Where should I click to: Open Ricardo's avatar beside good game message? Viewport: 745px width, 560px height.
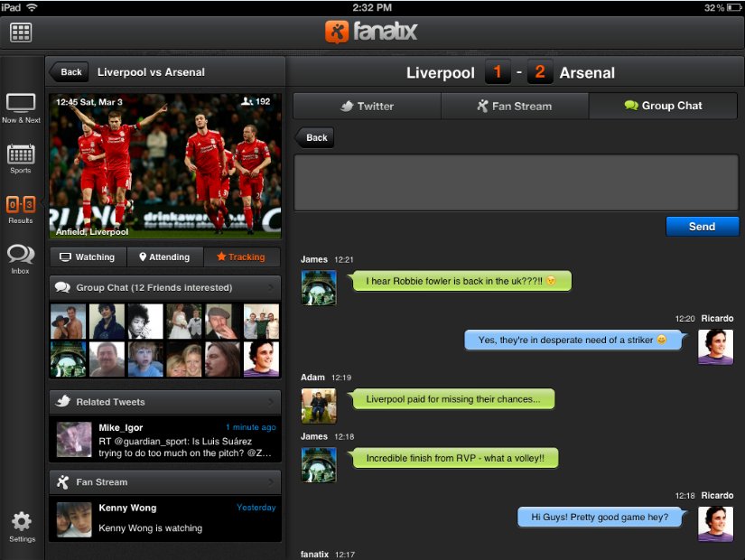715,524
